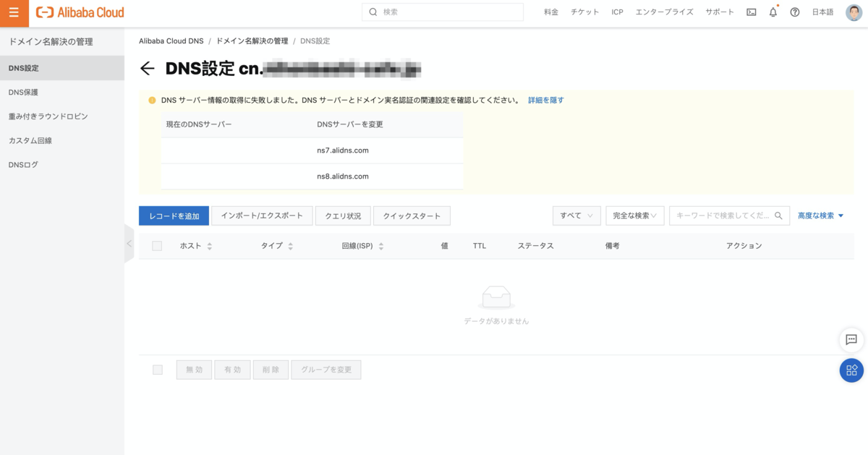Click the back arrow beside DNS設定
868x455 pixels.
pos(148,69)
